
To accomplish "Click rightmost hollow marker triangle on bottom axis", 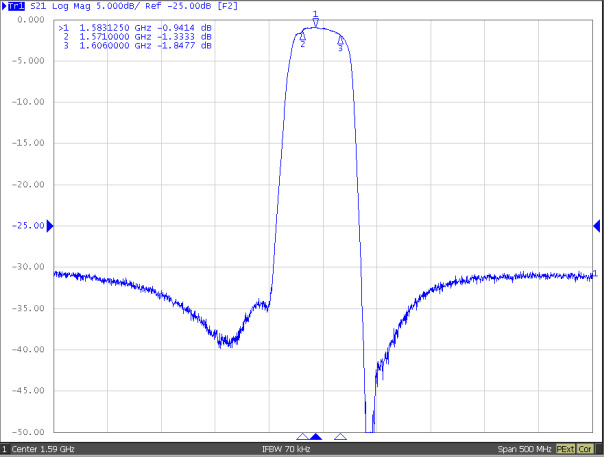I will pos(340,437).
